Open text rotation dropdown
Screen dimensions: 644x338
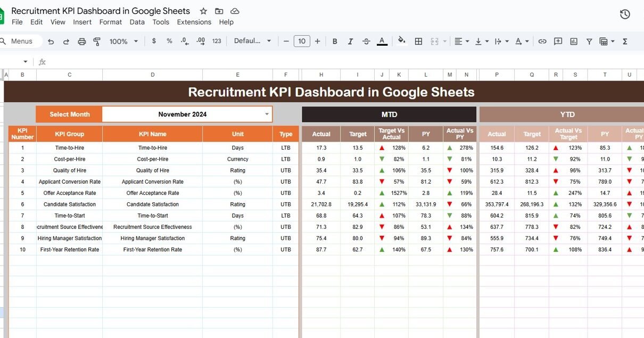522,41
